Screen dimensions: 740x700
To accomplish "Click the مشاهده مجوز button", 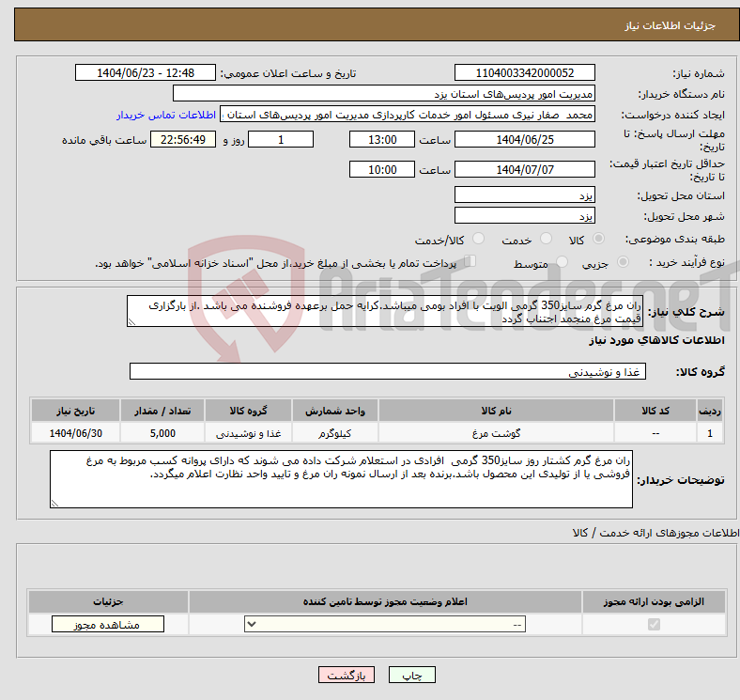I will pos(108,625).
